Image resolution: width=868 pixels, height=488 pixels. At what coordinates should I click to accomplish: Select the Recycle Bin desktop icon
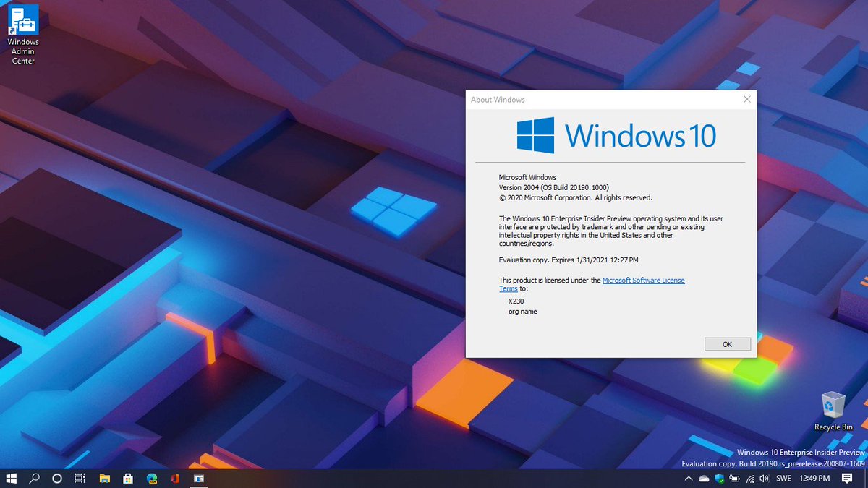833,411
